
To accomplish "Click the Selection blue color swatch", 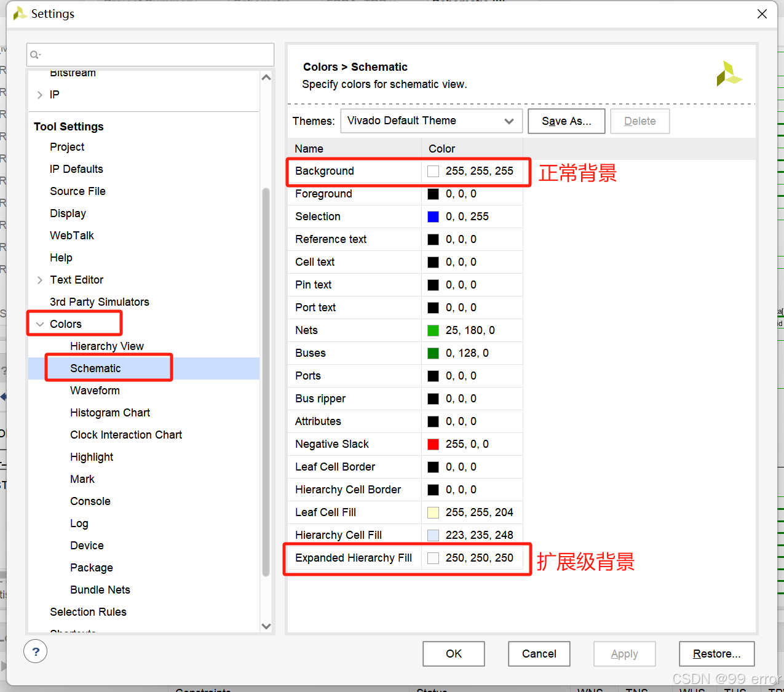I will pos(434,217).
